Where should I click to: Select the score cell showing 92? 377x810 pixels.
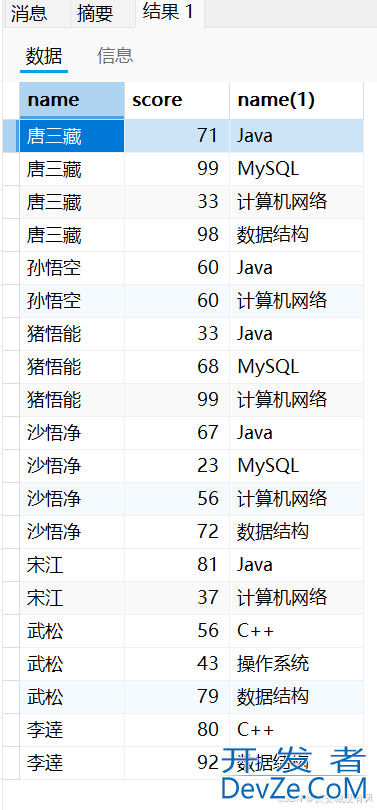click(177, 764)
